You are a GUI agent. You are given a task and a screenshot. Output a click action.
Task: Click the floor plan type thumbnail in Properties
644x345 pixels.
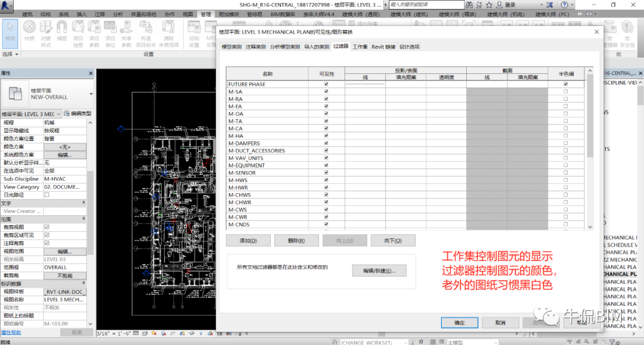[15, 94]
